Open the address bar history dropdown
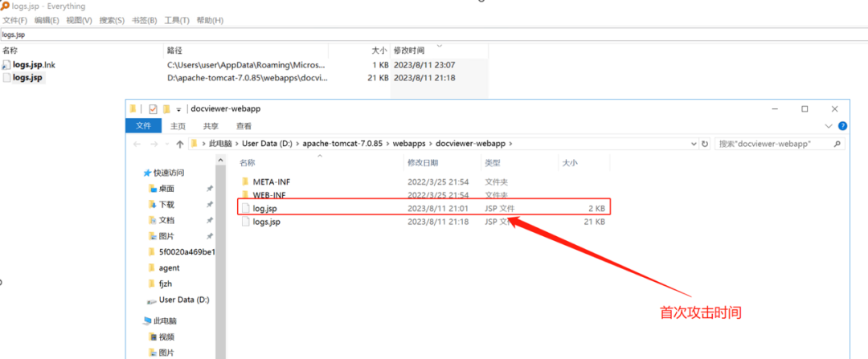Image resolution: width=868 pixels, height=359 pixels. tap(693, 144)
